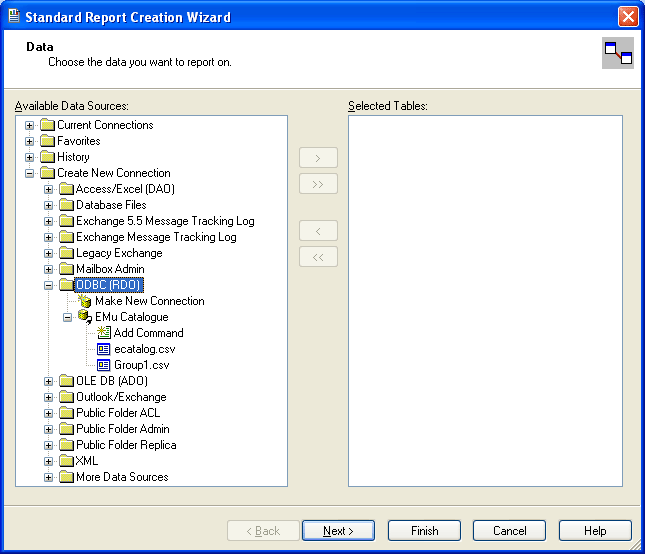Image resolution: width=645 pixels, height=554 pixels.
Task: Expand the Access/Excel (DAO) node
Action: point(49,189)
